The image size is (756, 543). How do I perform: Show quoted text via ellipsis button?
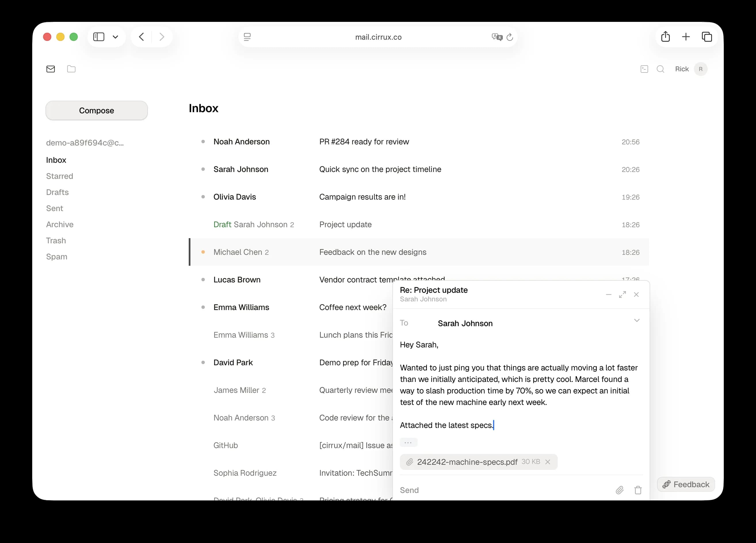click(408, 443)
